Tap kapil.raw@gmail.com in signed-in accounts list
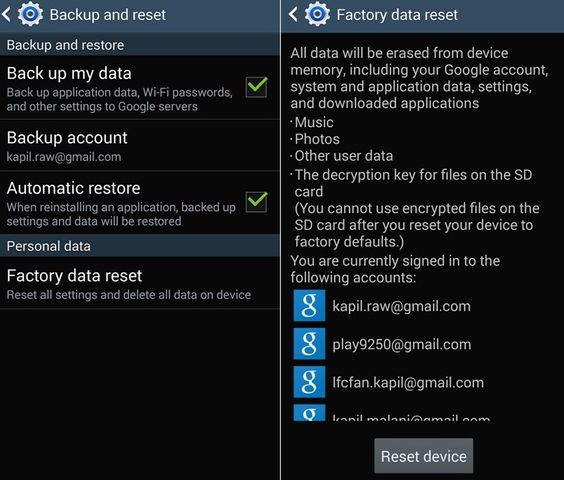 pyautogui.click(x=401, y=306)
